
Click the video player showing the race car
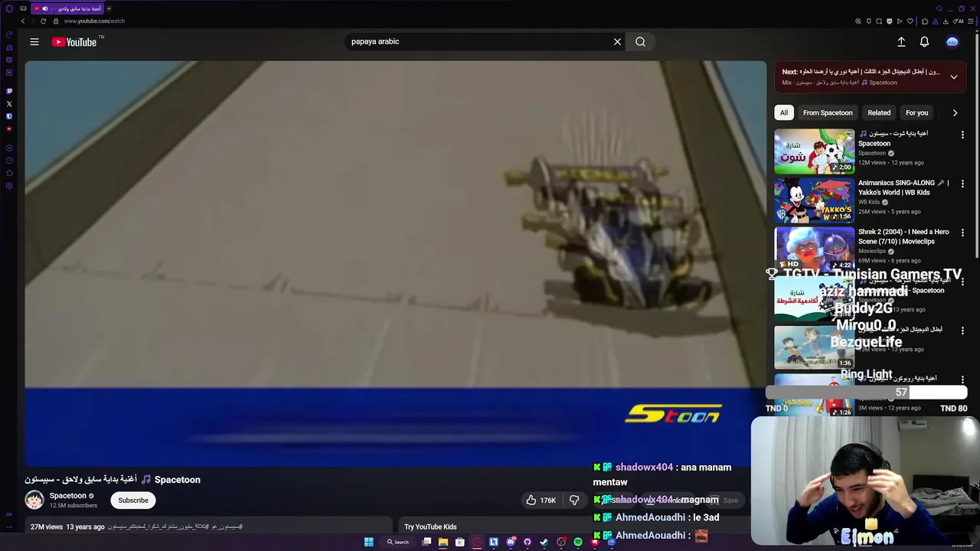395,263
